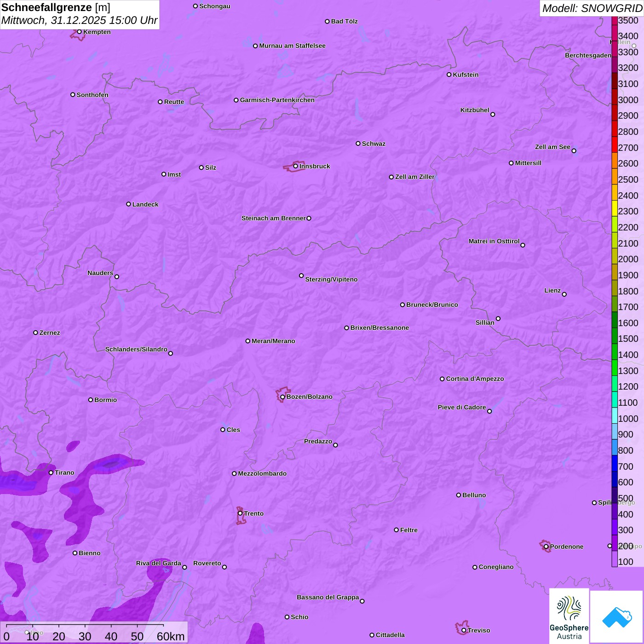644x644 pixels.
Task: Click the Kempten city outline marker
Action: click(78, 34)
